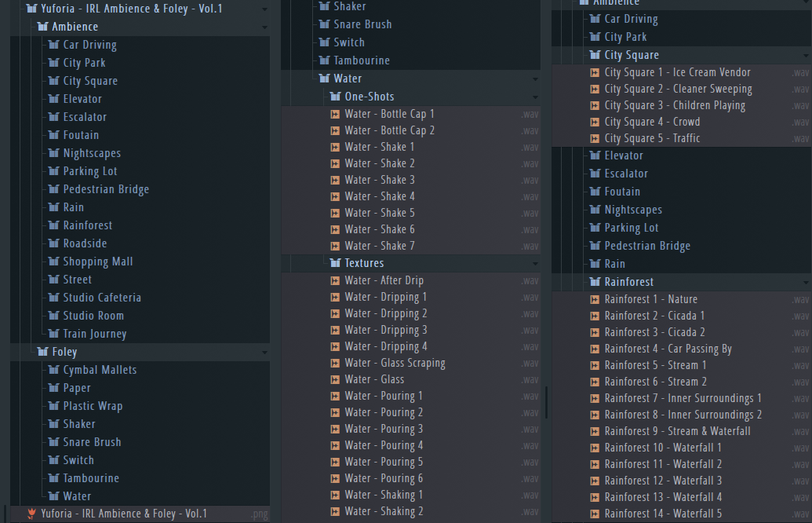Click the folder icon next to Plastic Wrap

54,406
